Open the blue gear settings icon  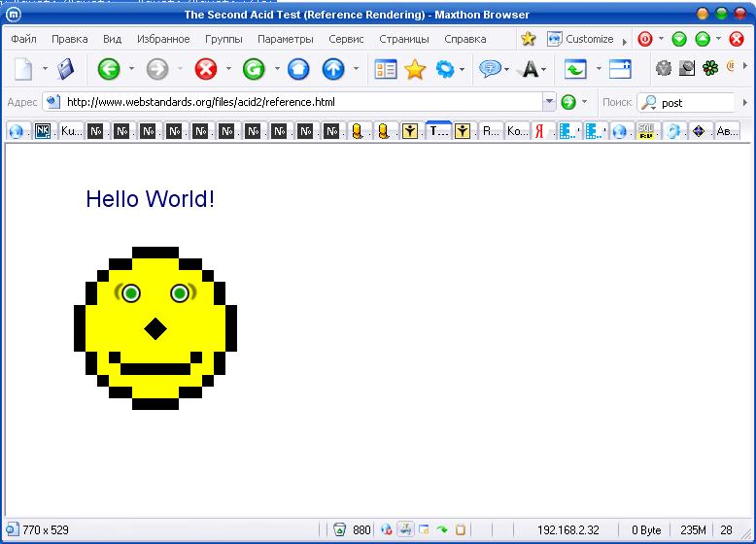point(444,69)
